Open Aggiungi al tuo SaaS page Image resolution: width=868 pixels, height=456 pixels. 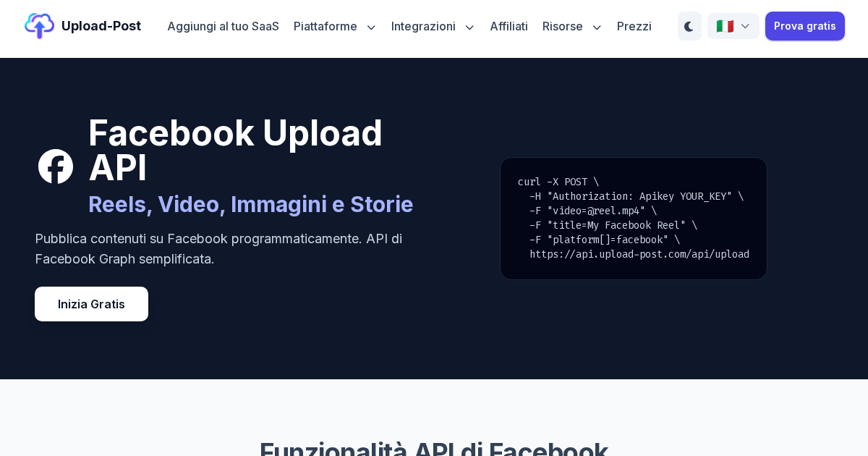point(223,26)
